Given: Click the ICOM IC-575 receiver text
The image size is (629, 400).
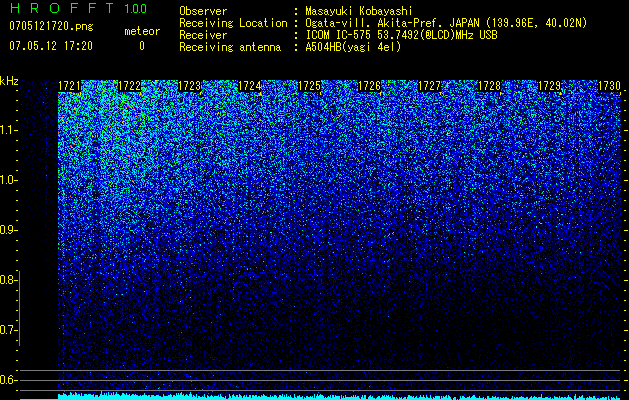Looking at the screenshot, I should (401, 35).
